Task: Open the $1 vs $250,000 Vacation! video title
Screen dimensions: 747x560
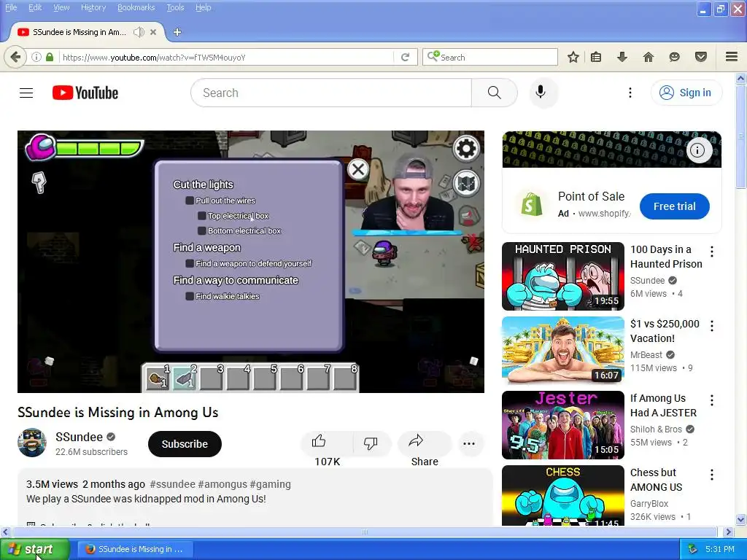Action: coord(665,331)
